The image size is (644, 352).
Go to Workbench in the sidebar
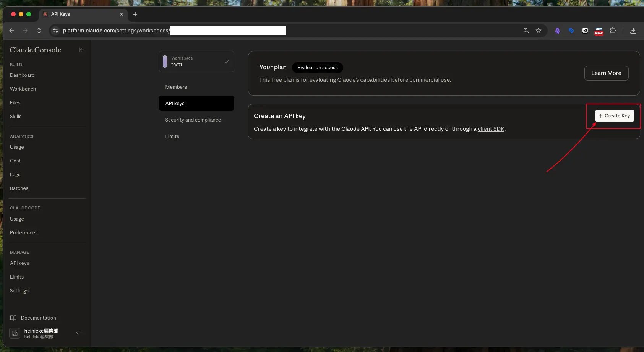(x=23, y=89)
